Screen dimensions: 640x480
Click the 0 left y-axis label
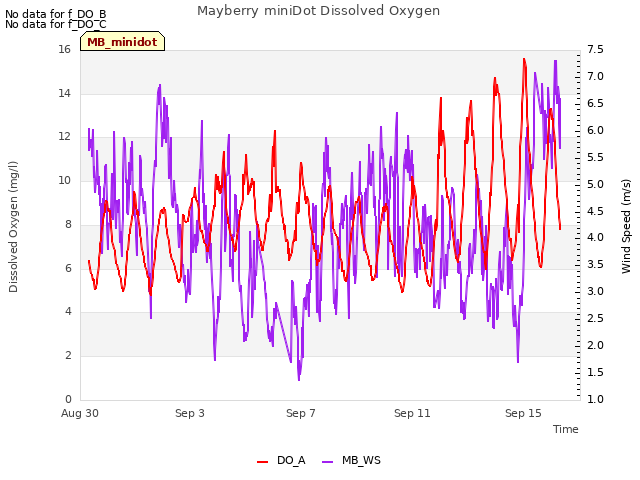(x=68, y=399)
